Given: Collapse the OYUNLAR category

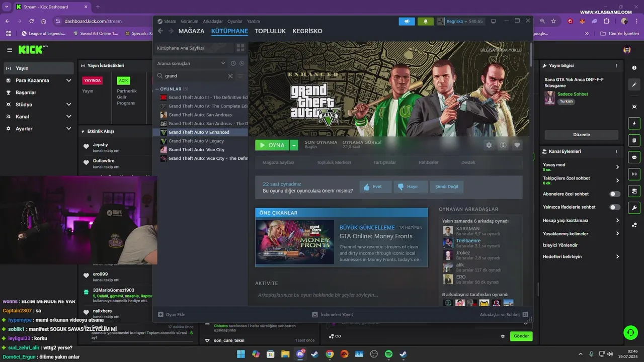Looking at the screenshot, I should click(157, 89).
